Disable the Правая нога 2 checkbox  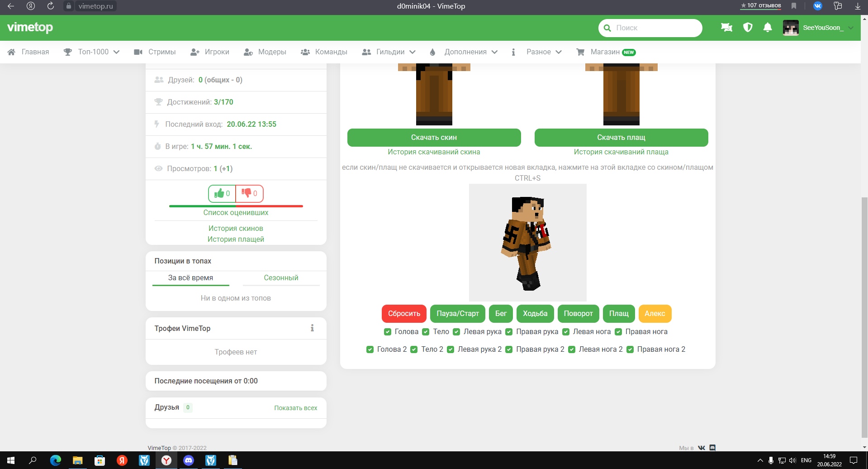(x=630, y=349)
